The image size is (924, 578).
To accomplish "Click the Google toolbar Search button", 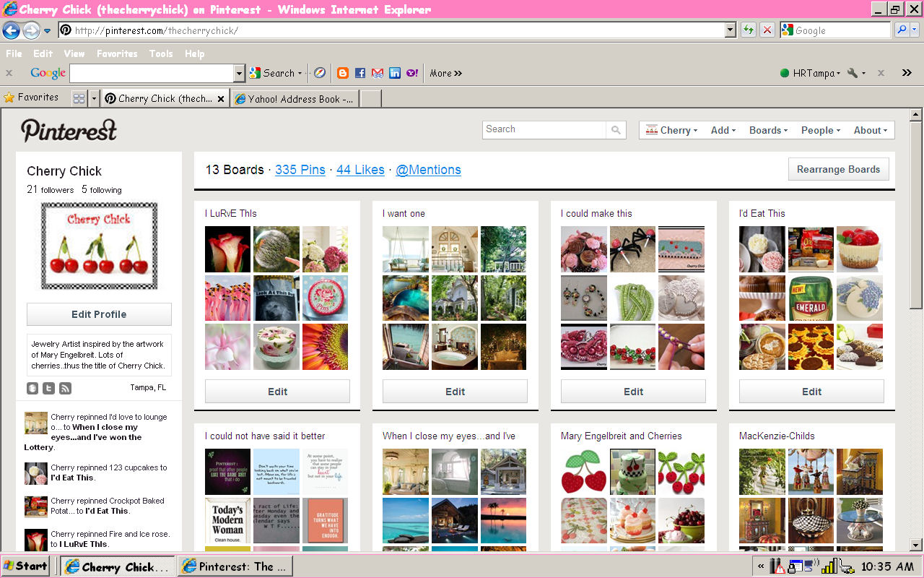I will (x=276, y=73).
